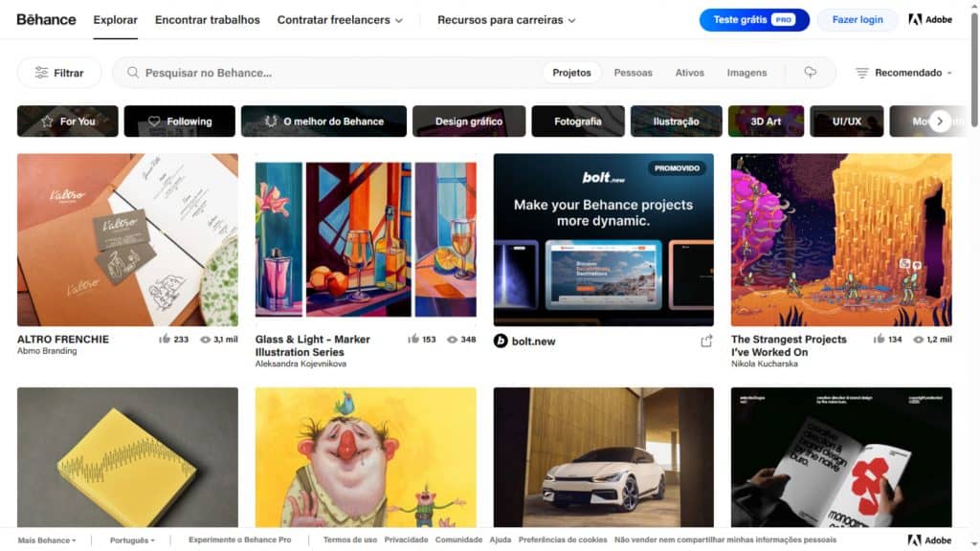Image resolution: width=980 pixels, height=551 pixels.
Task: Click views eye icon on ALTRO FRENCHIE
Action: (205, 340)
